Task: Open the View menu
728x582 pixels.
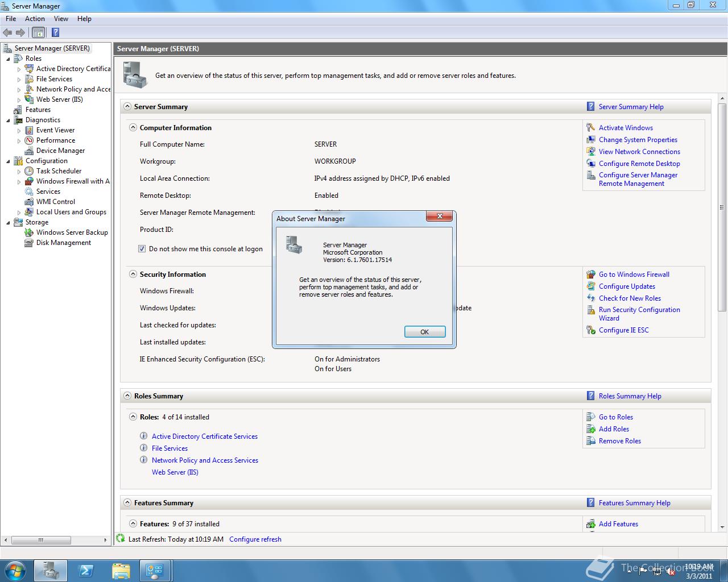Action: click(61, 19)
